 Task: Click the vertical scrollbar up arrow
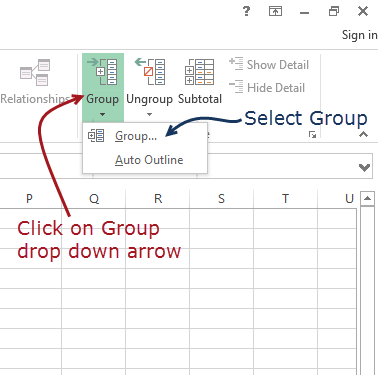click(x=368, y=199)
